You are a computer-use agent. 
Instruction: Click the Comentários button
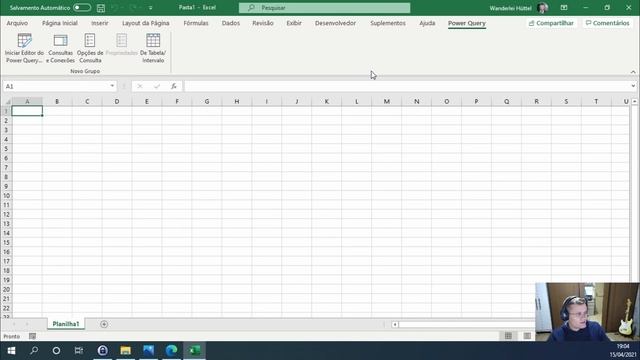[x=607, y=23]
